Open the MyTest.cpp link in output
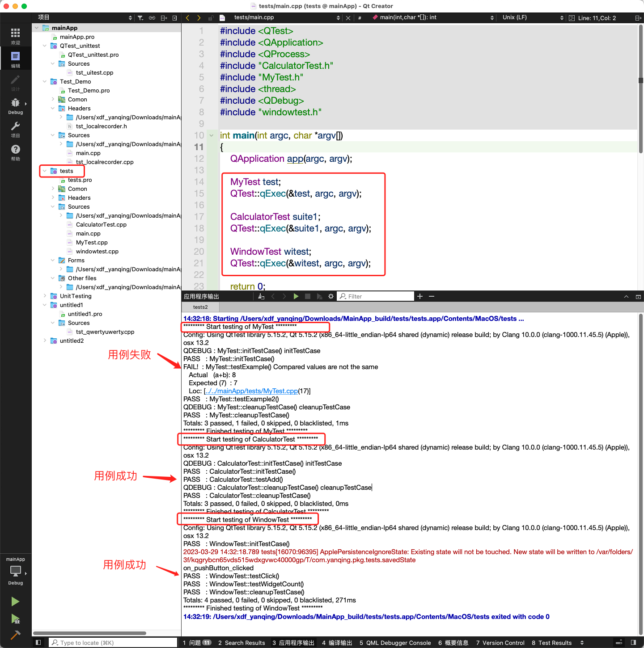Image resolution: width=644 pixels, height=648 pixels. [x=252, y=391]
